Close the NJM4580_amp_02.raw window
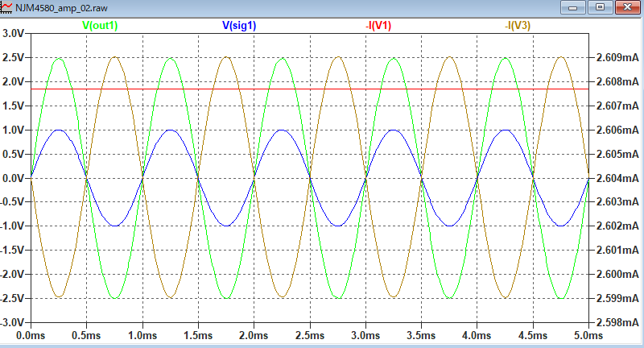This screenshot has width=644, height=348. [x=625, y=6]
